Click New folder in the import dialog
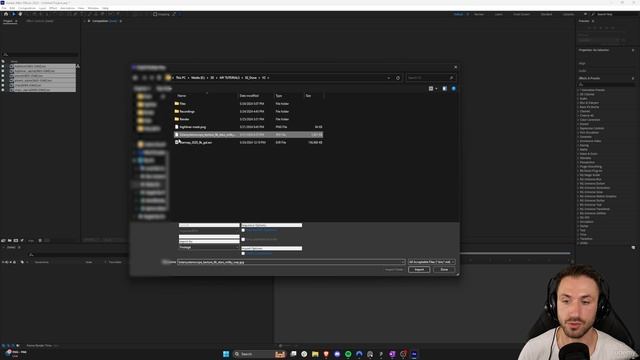The height and width of the screenshot is (360, 640). [164, 88]
